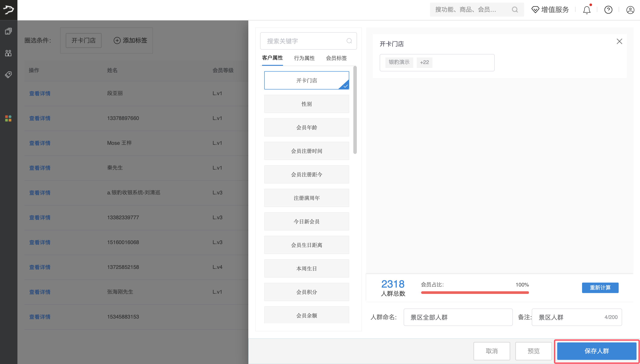The width and height of the screenshot is (640, 364).
Task: Open 查看详情 for member 段亚丽
Action: (39, 93)
